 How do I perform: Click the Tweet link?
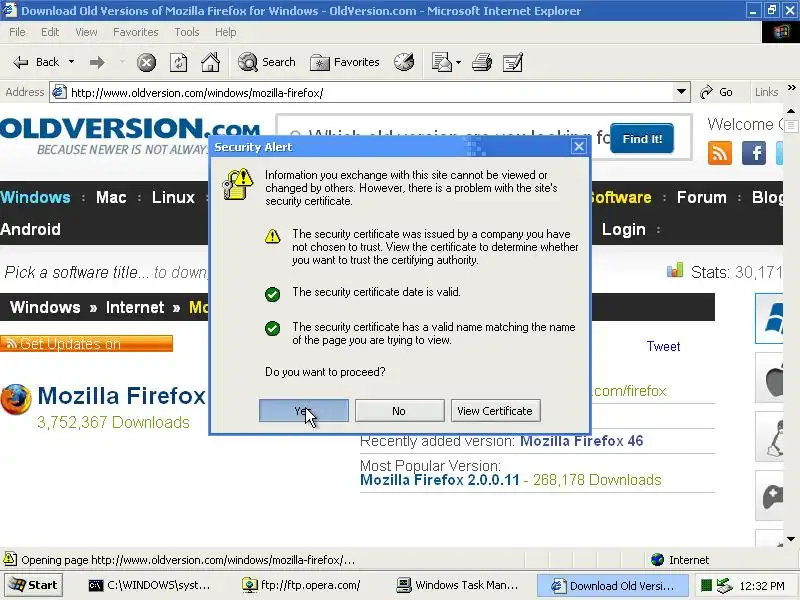pyautogui.click(x=663, y=346)
